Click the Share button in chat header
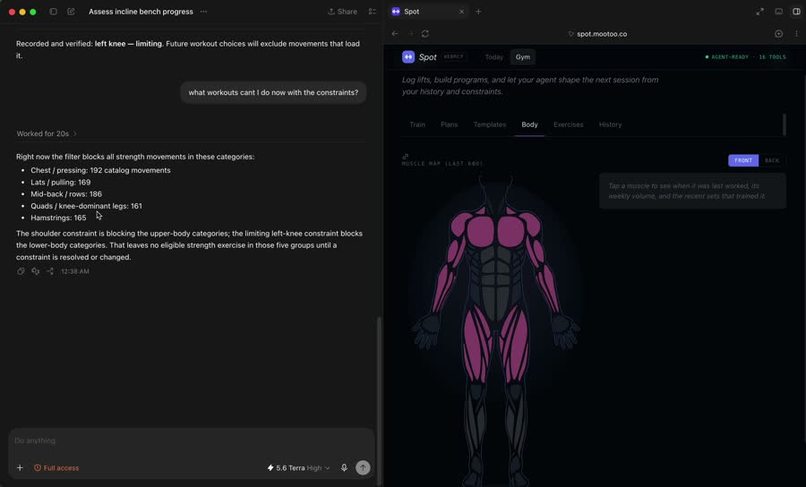Viewport: 806px width, 487px height. pos(343,11)
